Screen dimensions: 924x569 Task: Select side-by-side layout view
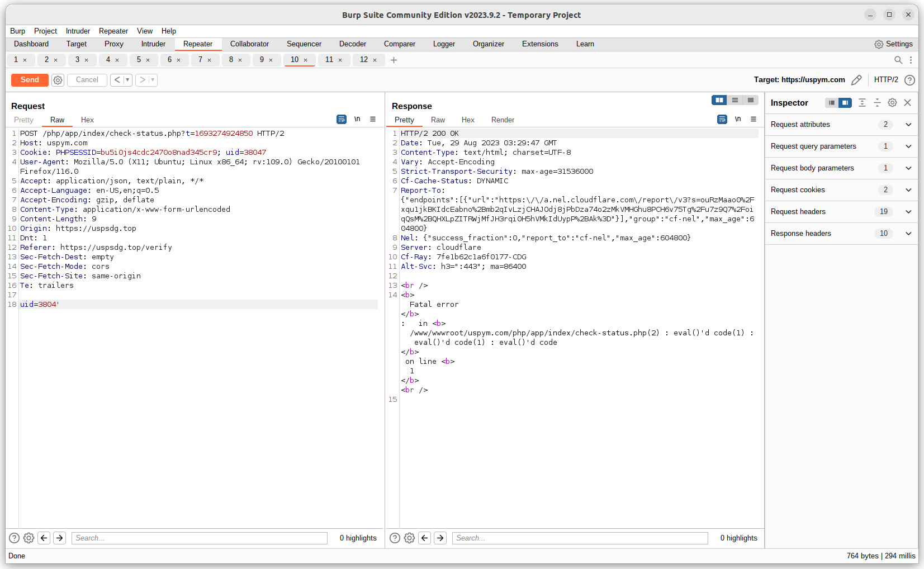[x=719, y=100]
